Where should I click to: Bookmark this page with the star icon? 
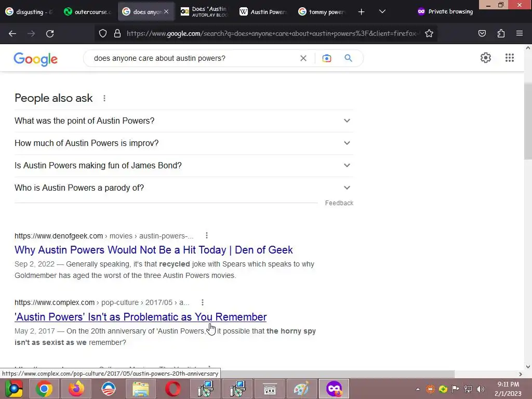(x=429, y=33)
